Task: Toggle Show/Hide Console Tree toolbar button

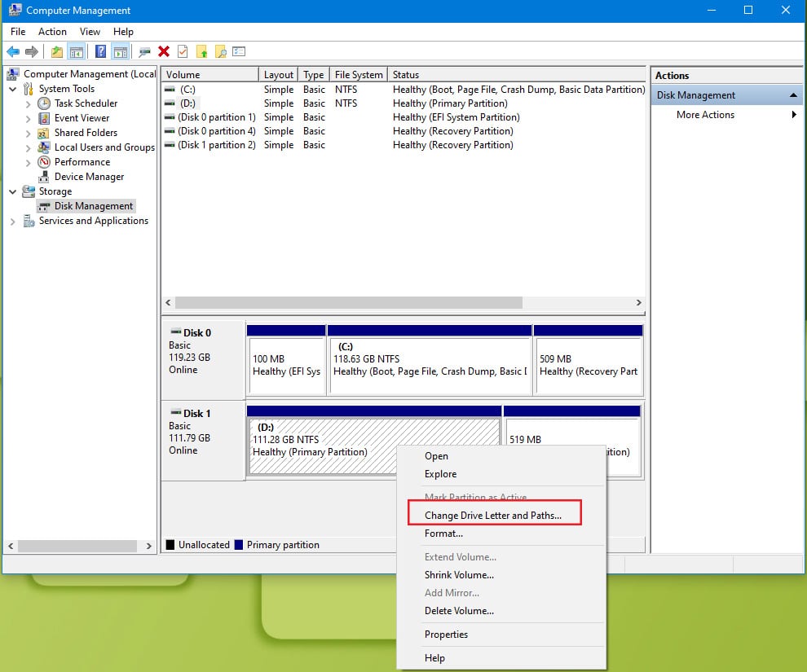Action: coord(77,51)
